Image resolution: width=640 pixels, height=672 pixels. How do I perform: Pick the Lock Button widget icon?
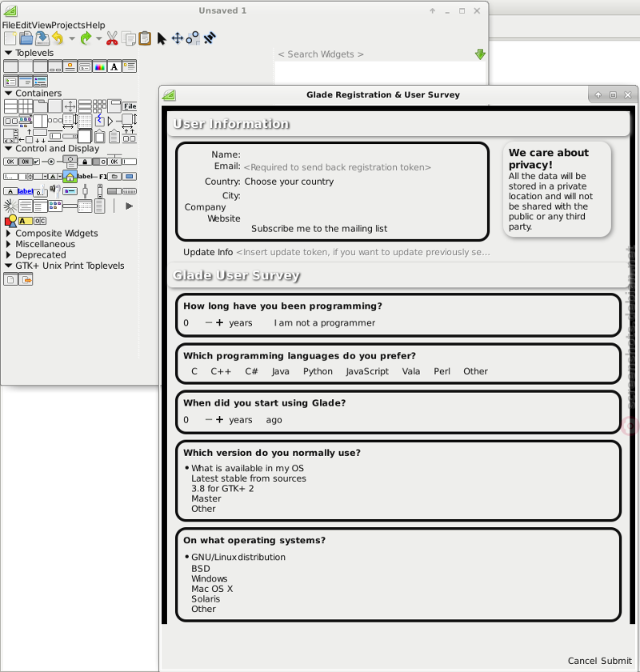(85, 162)
